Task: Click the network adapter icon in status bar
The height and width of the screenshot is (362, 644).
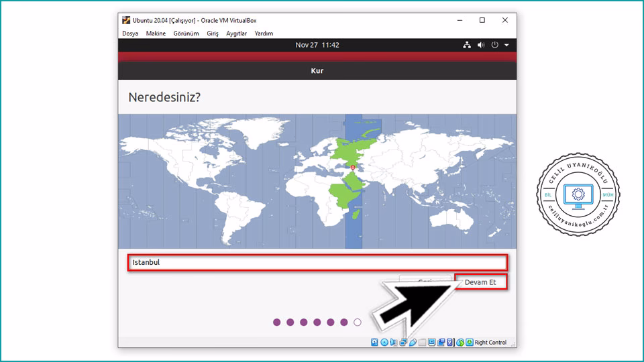Action: click(403, 343)
